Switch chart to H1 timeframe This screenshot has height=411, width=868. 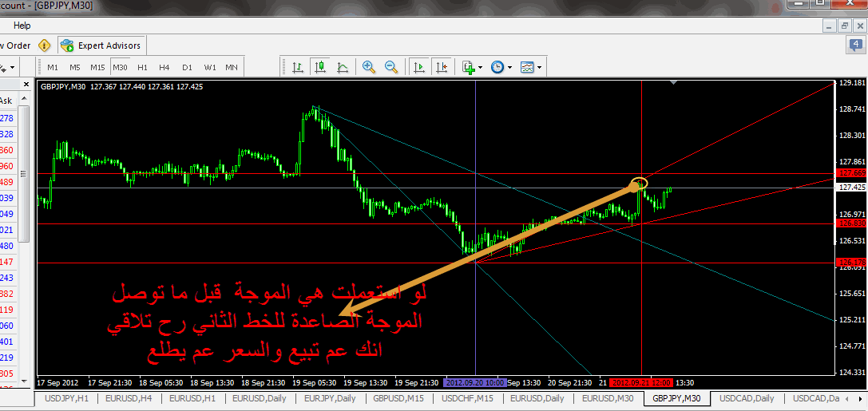click(142, 68)
